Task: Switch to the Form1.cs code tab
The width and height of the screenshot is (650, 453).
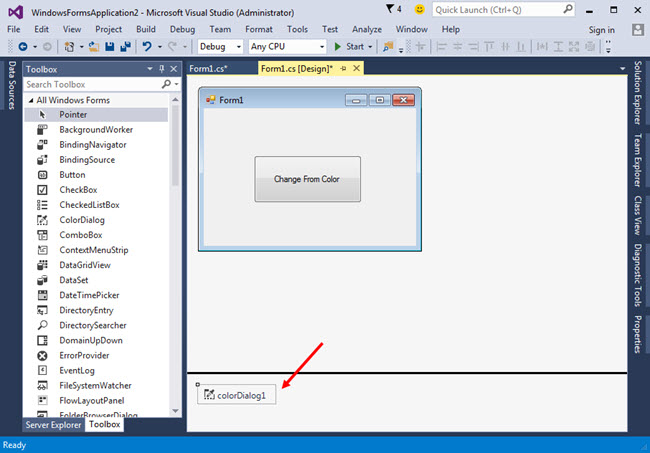Action: coord(209,69)
